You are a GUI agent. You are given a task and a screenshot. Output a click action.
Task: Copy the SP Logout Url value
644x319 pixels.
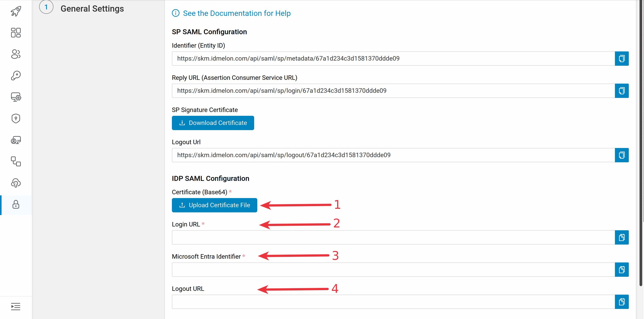[x=622, y=155]
